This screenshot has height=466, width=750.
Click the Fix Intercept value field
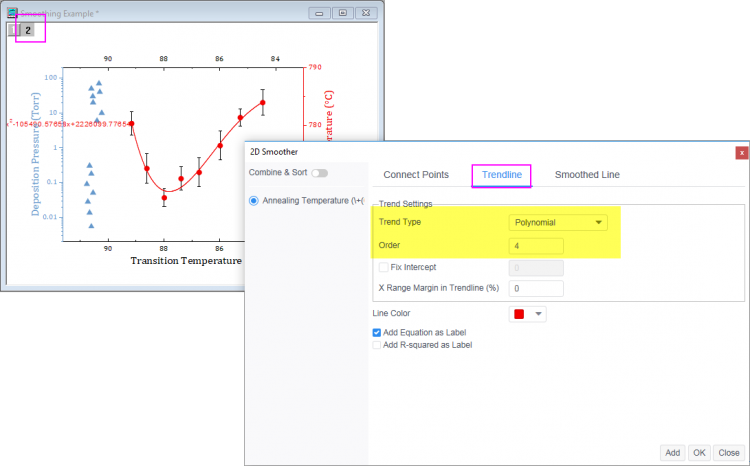(536, 268)
